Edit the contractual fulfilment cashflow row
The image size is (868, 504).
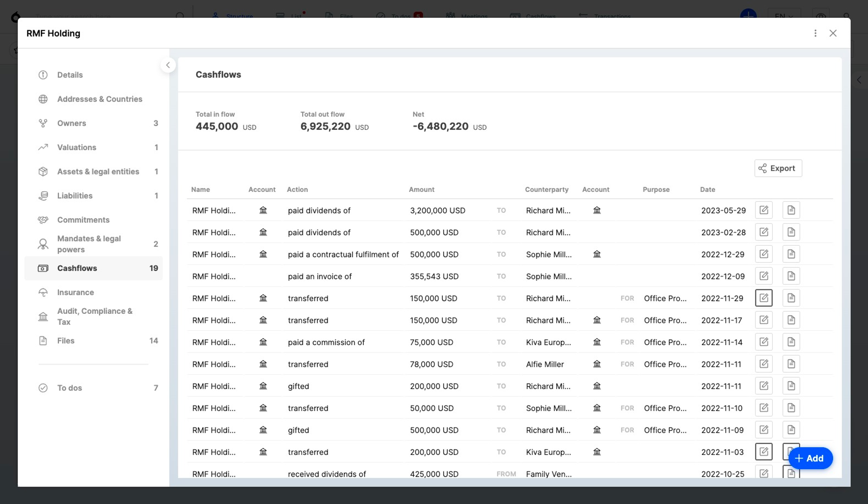point(764,254)
